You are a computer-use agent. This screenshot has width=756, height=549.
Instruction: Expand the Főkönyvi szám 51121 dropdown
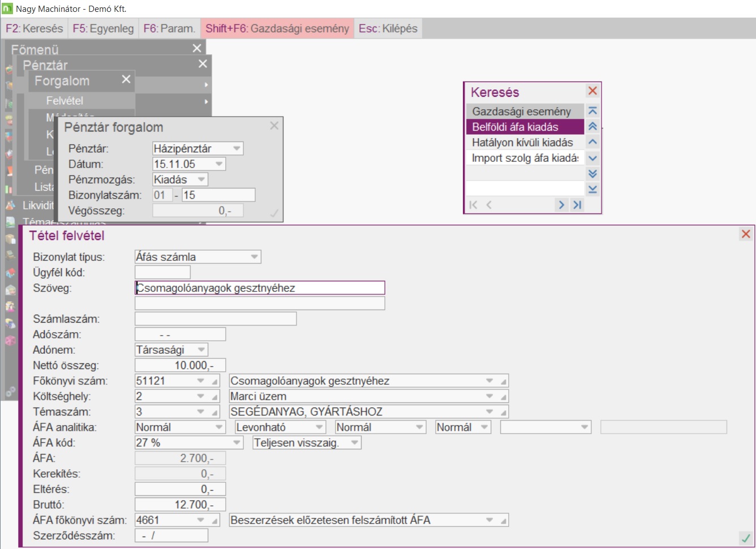pos(201,381)
